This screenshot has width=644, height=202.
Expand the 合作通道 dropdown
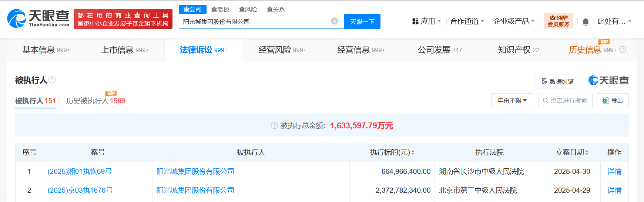pyautogui.click(x=467, y=21)
